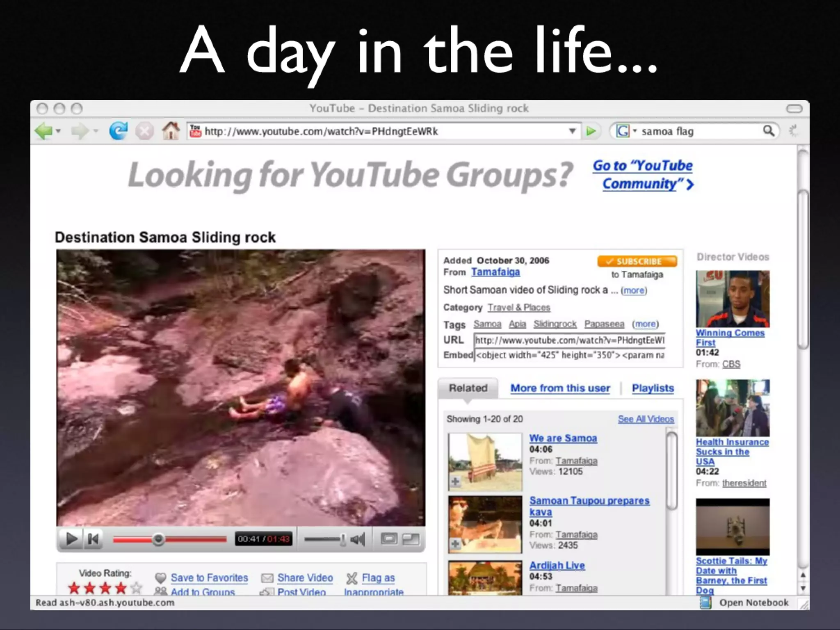Toggle full screen video mode
This screenshot has width=840, height=630.
point(411,539)
